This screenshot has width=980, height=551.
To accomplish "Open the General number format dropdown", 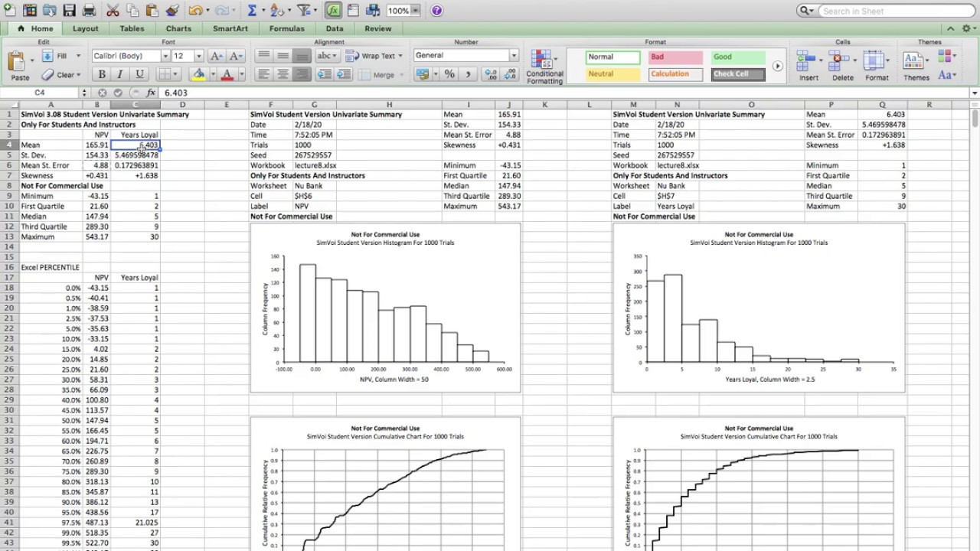I will click(514, 55).
